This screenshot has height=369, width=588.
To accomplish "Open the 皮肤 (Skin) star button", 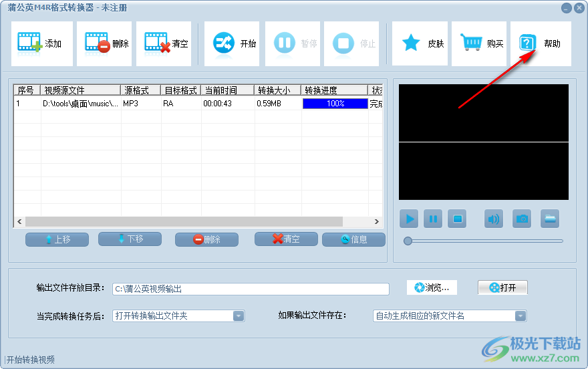I will (x=420, y=43).
